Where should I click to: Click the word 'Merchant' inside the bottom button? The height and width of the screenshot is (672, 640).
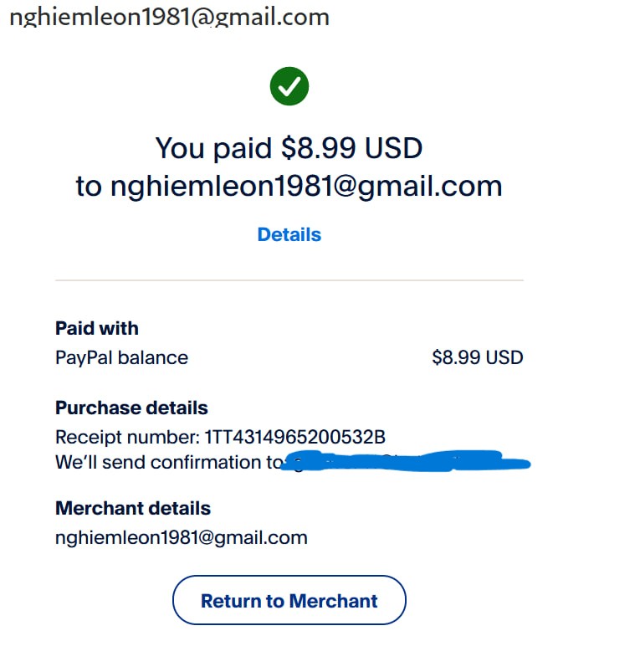pos(334,601)
